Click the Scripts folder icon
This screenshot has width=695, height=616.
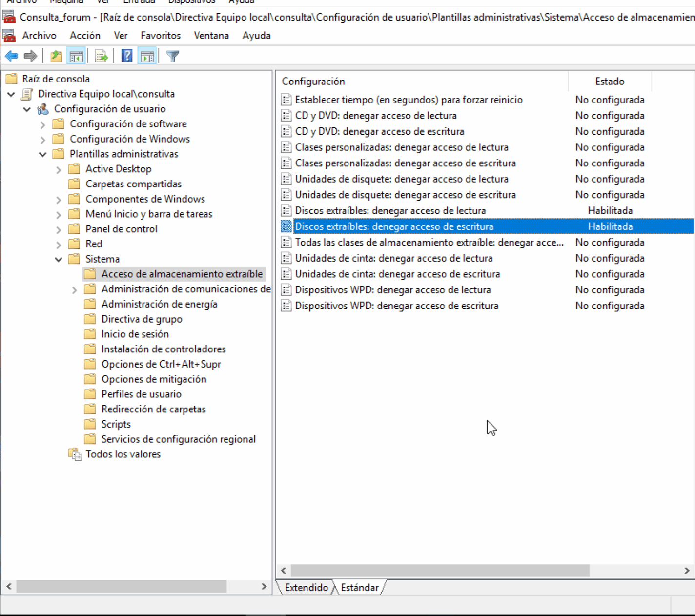(90, 424)
